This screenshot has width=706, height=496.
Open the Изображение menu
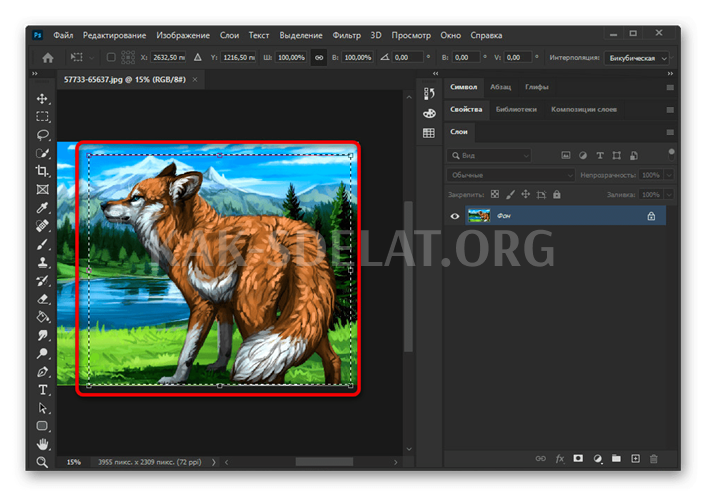tap(183, 35)
